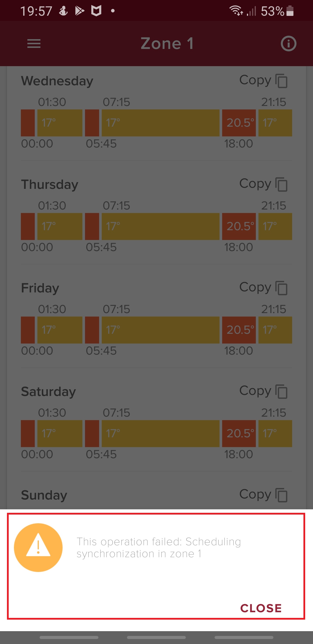Screen dimensions: 313x644
Task: Copy Saturday's schedule
Action: 263,391
